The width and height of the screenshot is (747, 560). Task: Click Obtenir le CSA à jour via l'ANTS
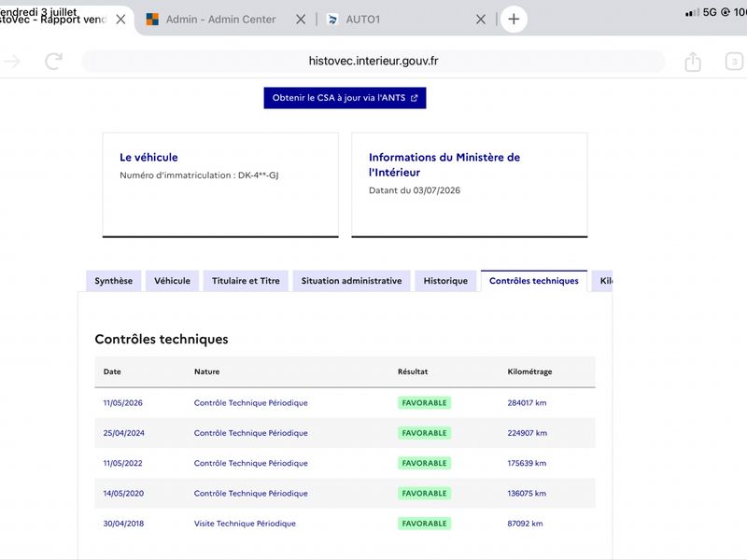coord(345,98)
